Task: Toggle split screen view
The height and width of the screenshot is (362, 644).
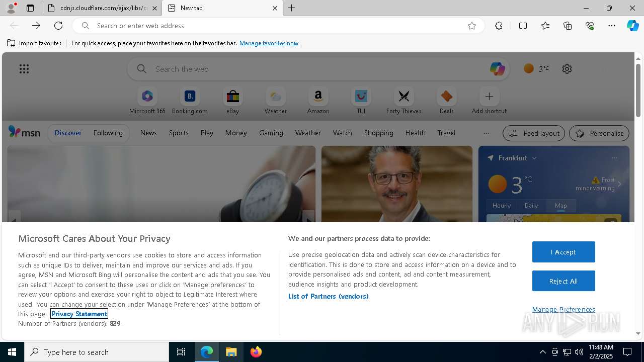Action: tap(523, 26)
